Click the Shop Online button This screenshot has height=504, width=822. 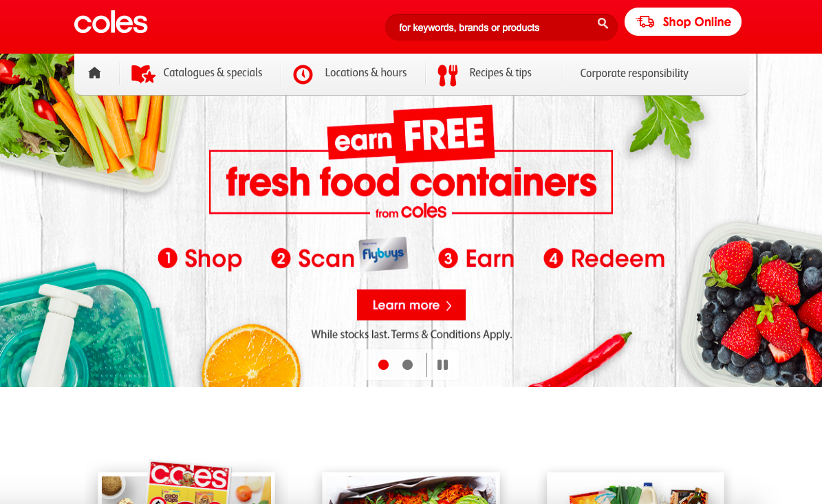tap(682, 21)
